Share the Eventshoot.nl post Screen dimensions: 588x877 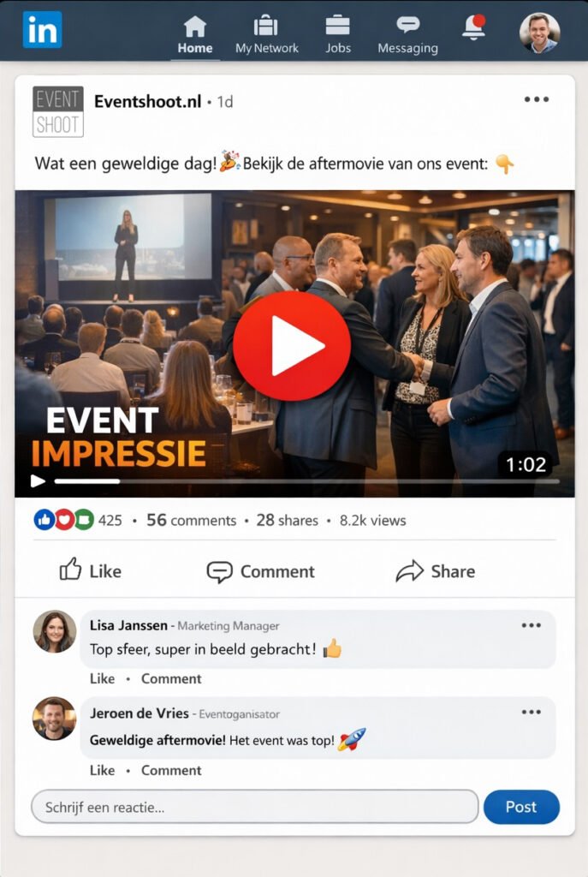[x=436, y=571]
